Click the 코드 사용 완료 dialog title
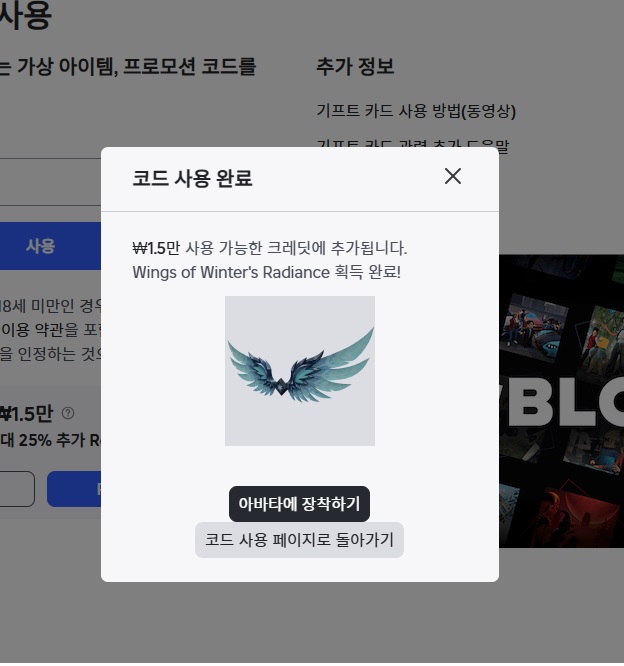The width and height of the screenshot is (624, 666). (192, 179)
